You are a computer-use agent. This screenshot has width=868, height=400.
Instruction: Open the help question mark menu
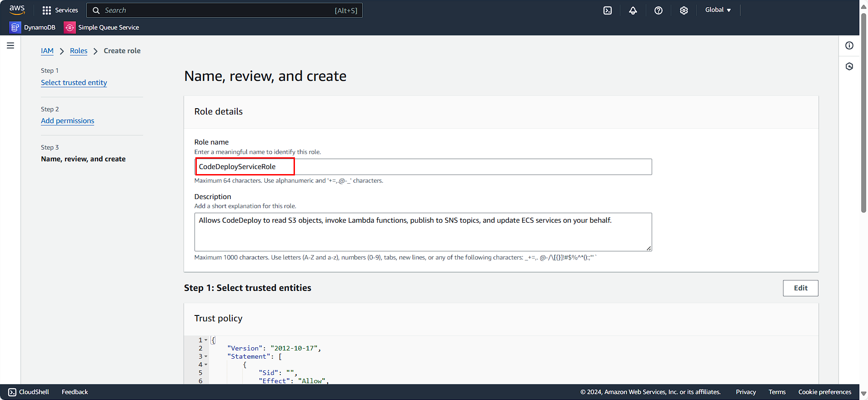658,10
